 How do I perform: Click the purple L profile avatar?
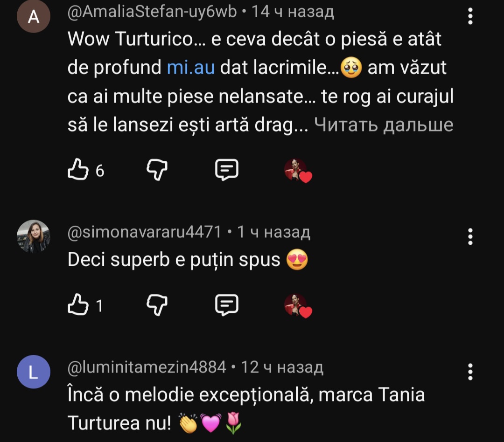[x=33, y=372]
